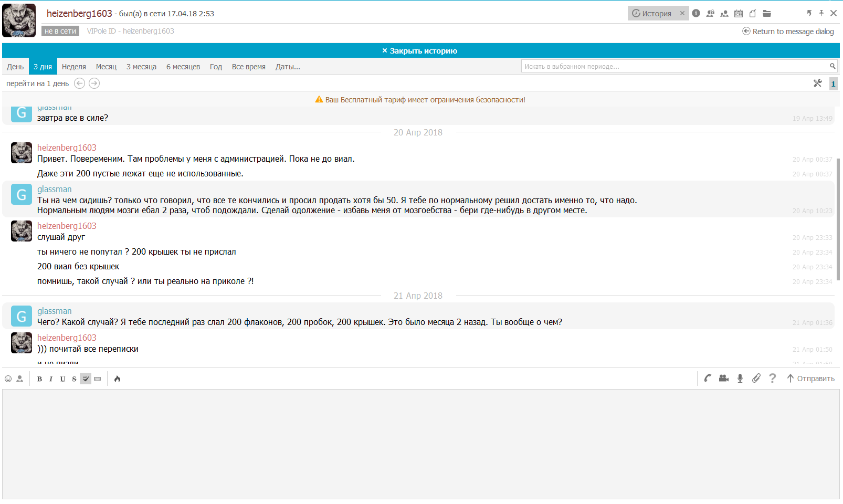Open the Даты... date range picker
This screenshot has height=504, width=843.
(x=288, y=67)
